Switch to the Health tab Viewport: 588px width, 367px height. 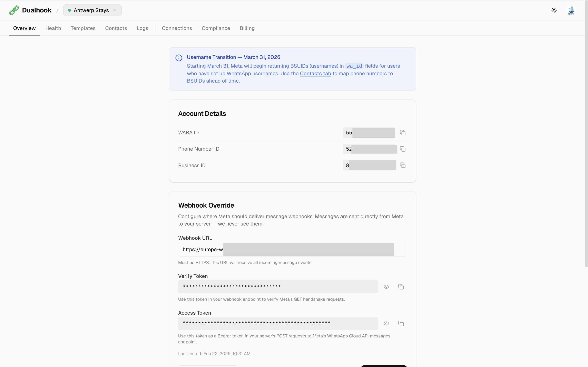(53, 28)
